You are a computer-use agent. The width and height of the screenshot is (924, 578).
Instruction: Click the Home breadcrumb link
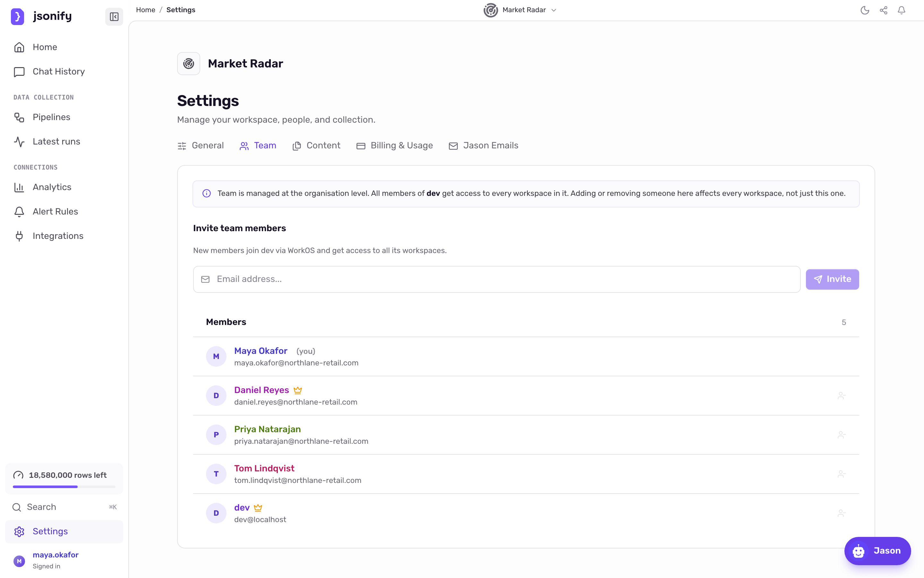pos(145,10)
